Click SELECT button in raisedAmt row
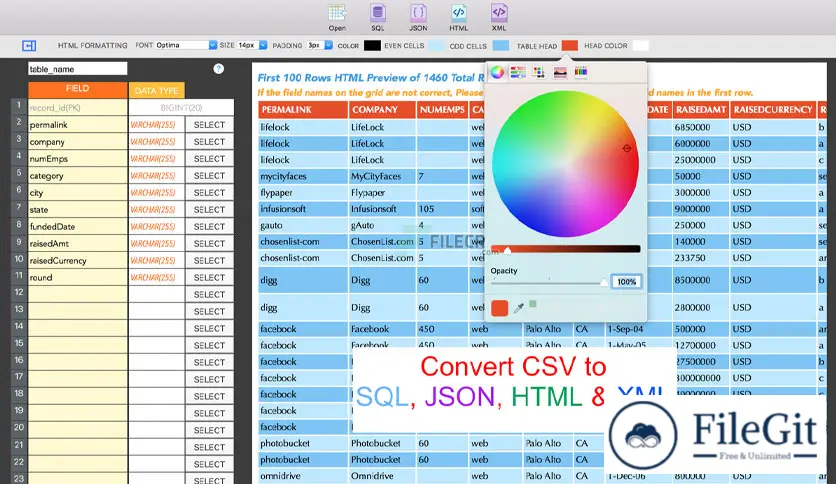 click(x=210, y=244)
